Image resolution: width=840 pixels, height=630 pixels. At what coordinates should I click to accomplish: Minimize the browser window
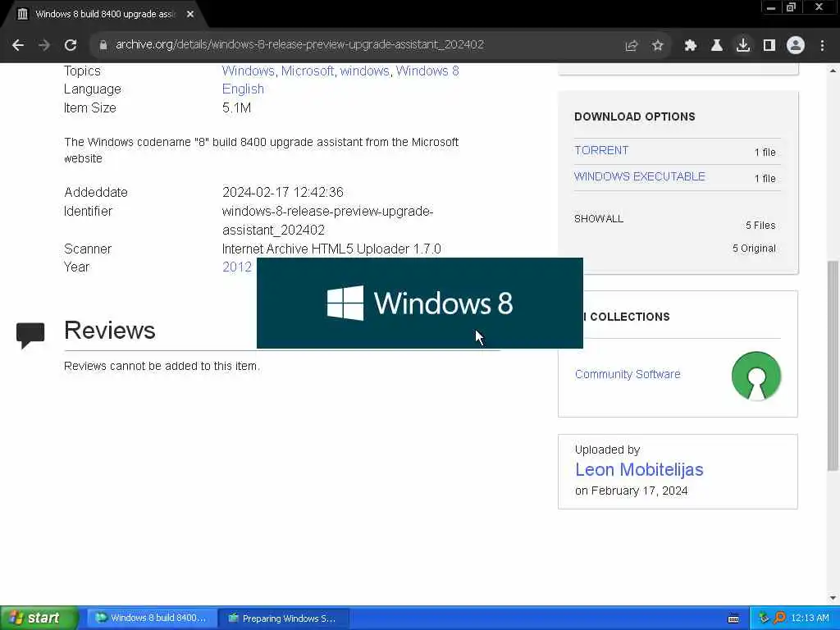(771, 7)
